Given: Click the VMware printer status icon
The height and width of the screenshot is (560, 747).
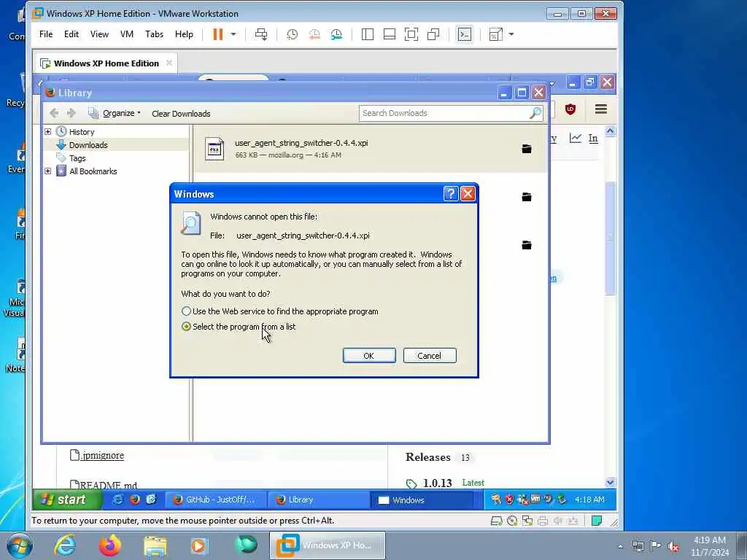Looking at the screenshot, I should pyautogui.click(x=543, y=521).
